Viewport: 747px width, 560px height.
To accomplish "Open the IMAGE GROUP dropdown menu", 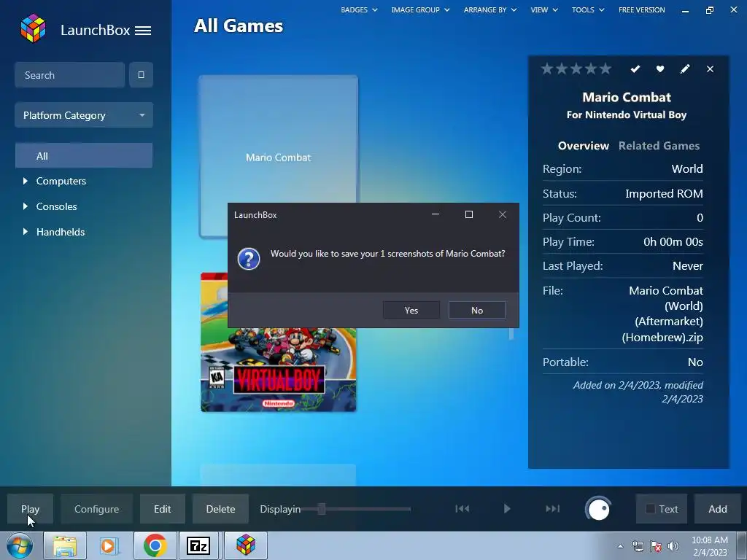I will [420, 9].
